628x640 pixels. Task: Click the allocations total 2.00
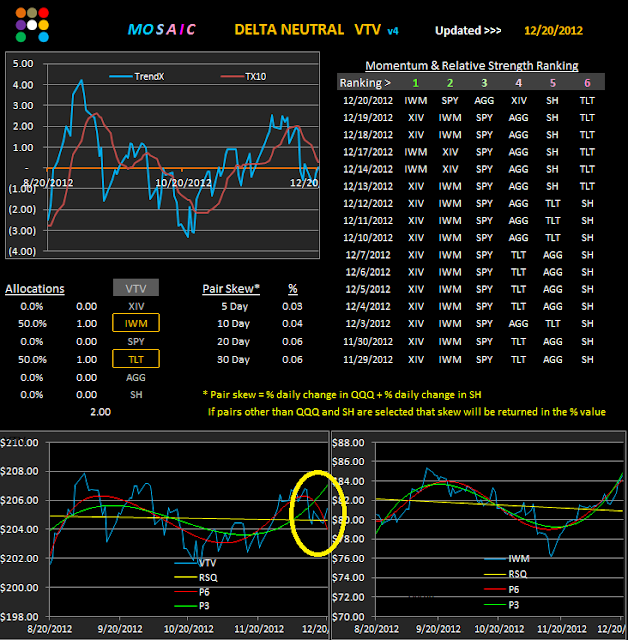(100, 412)
